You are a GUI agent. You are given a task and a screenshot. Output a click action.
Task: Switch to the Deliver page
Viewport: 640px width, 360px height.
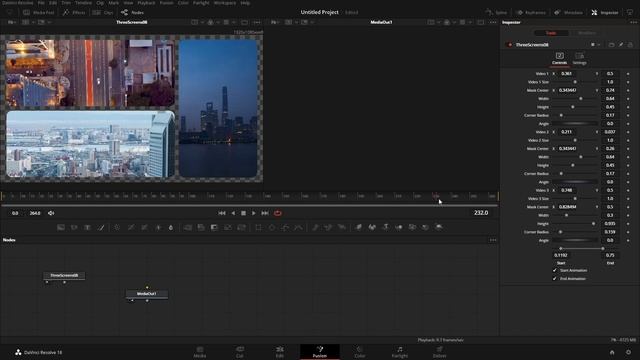pos(439,352)
